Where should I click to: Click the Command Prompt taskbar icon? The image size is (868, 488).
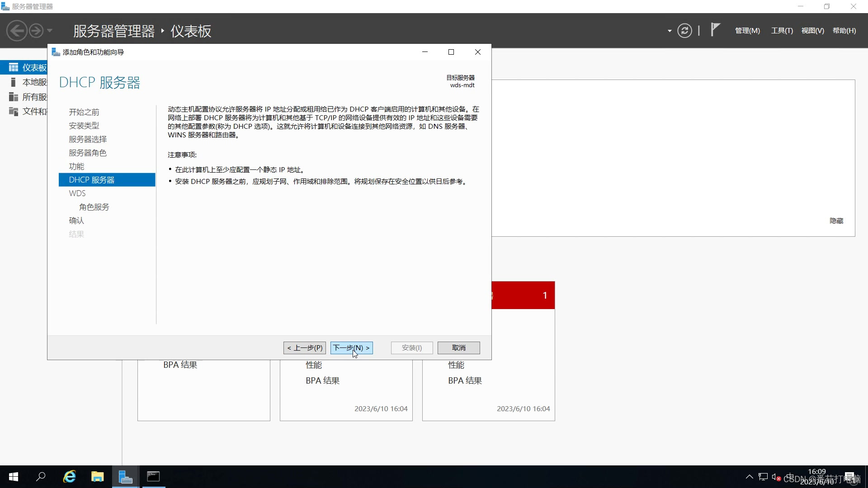(x=153, y=477)
